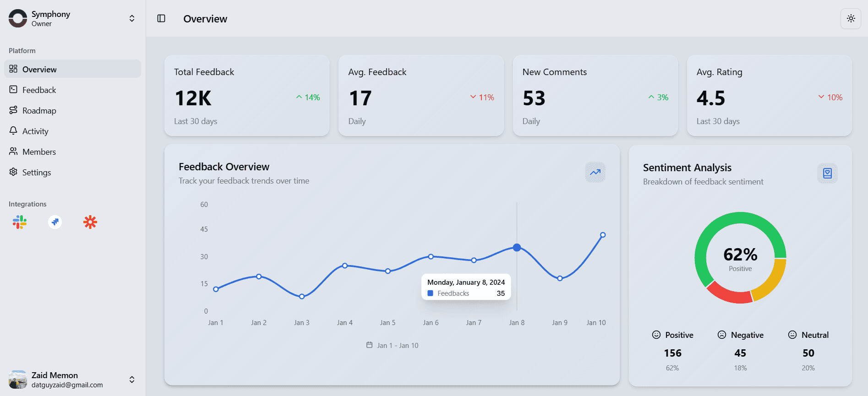The height and width of the screenshot is (396, 868).
Task: Open the Roadmap section
Action: coord(73,110)
